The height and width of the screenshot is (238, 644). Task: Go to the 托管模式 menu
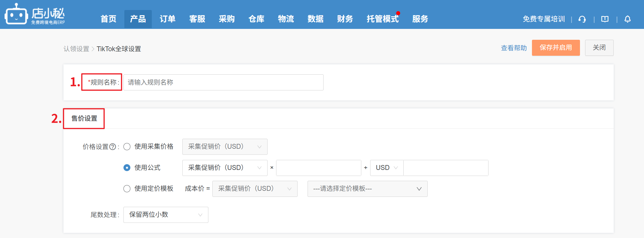382,19
